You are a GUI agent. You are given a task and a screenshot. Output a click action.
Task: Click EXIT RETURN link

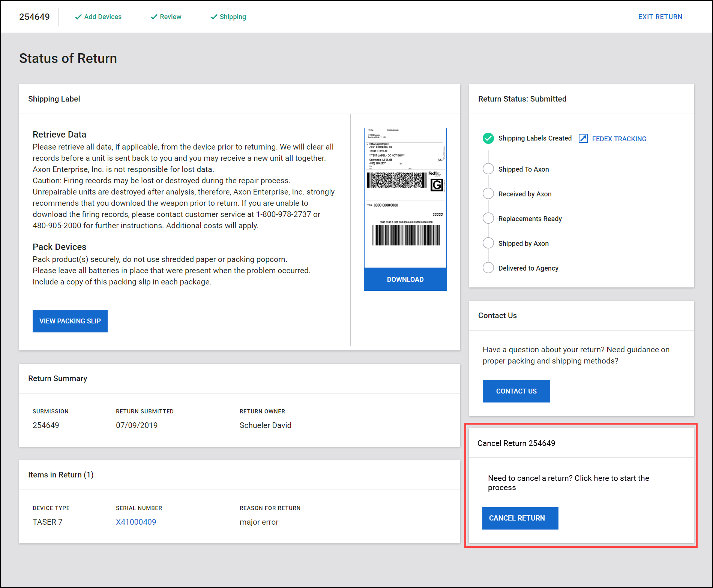click(x=660, y=17)
